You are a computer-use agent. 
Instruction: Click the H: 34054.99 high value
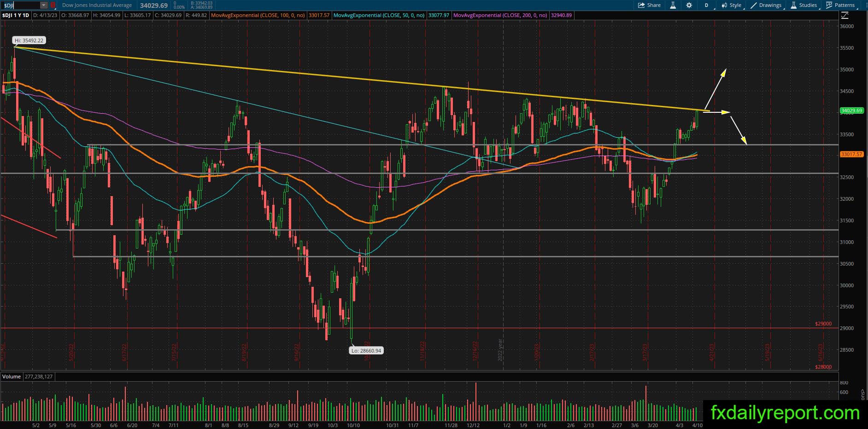coord(106,15)
